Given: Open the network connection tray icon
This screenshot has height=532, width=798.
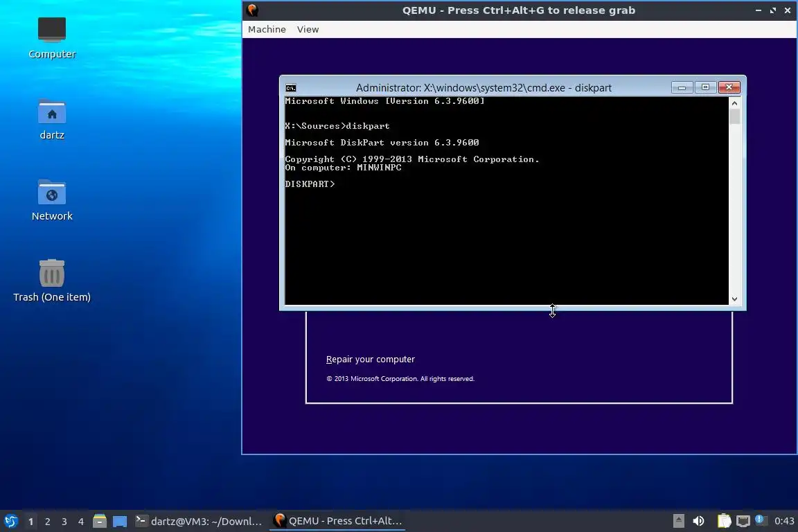Looking at the screenshot, I should (x=743, y=521).
